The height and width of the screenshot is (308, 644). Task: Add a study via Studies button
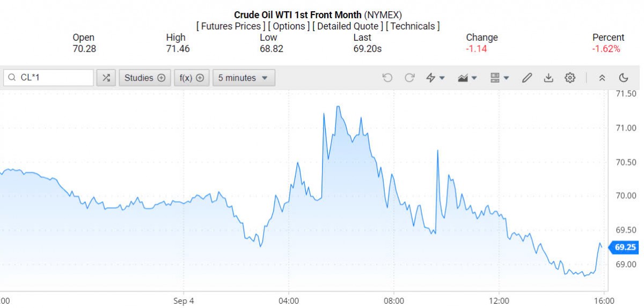pyautogui.click(x=145, y=78)
